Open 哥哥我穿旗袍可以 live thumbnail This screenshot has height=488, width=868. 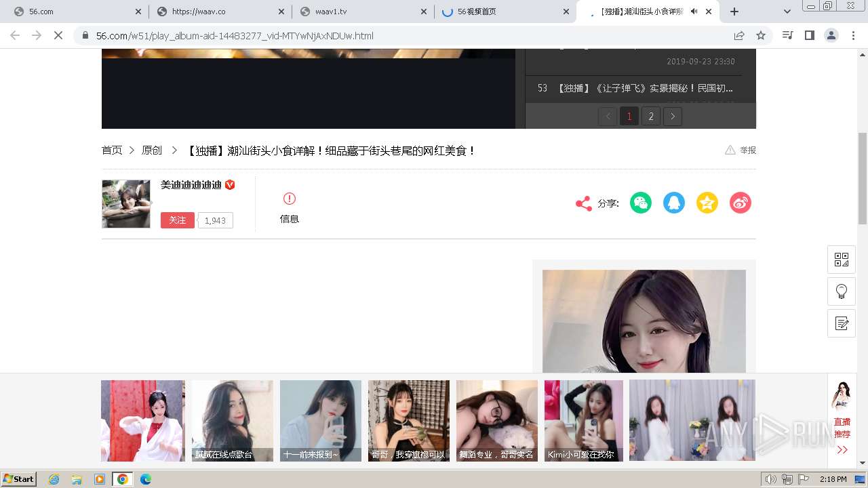[409, 421]
